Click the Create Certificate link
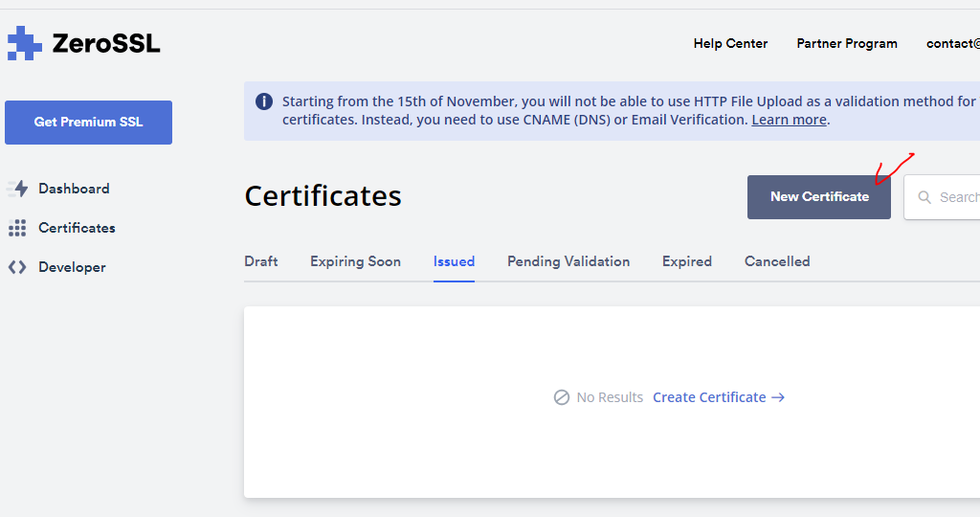The width and height of the screenshot is (980, 517). click(709, 397)
